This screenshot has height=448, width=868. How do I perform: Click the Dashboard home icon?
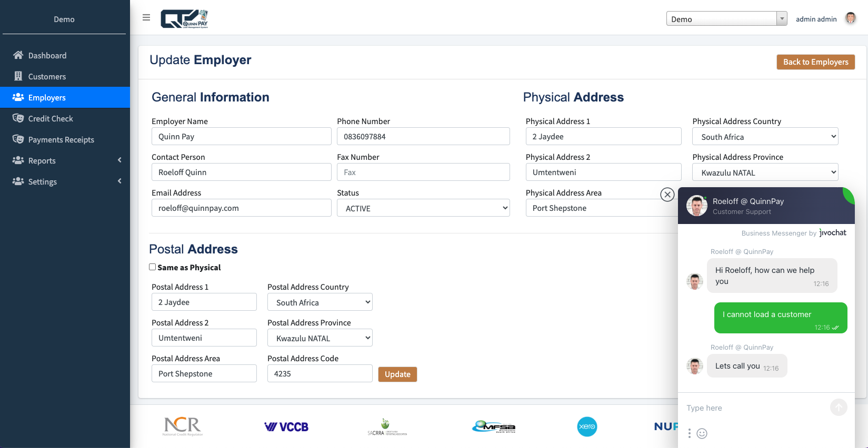[18, 55]
